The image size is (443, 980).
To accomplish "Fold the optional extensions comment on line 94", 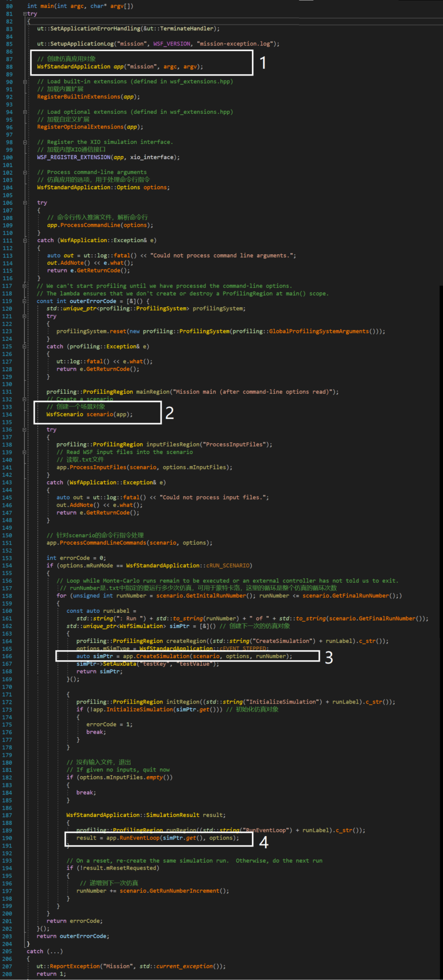I will tap(25, 112).
